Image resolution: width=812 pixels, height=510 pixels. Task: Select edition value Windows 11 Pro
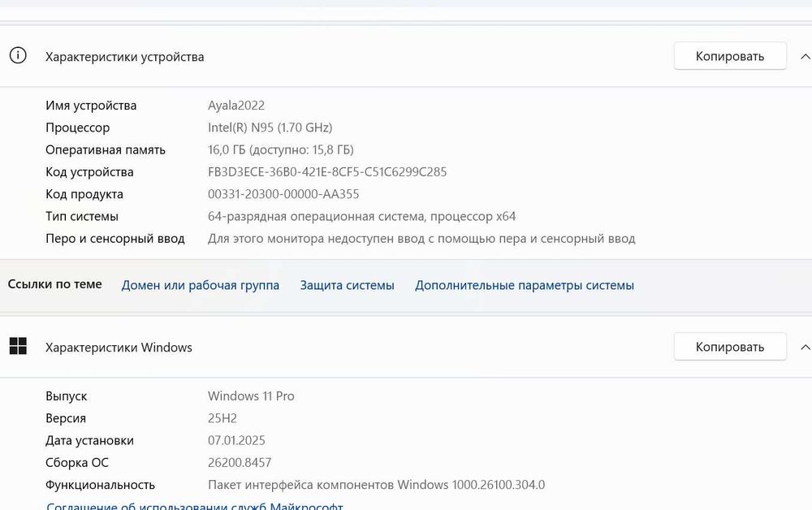click(251, 396)
